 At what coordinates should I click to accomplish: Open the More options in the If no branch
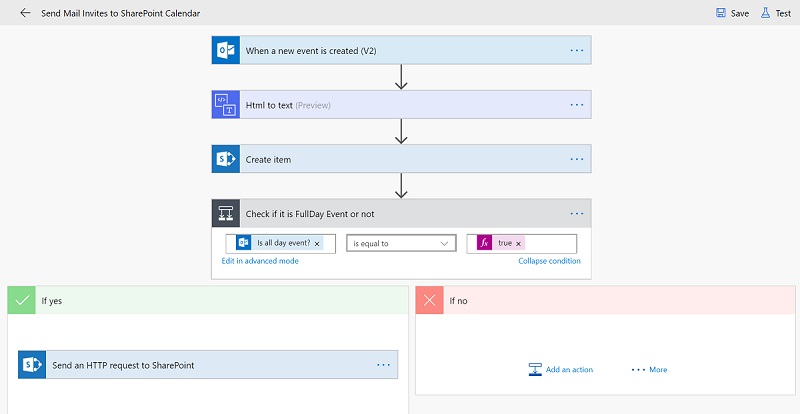click(649, 370)
